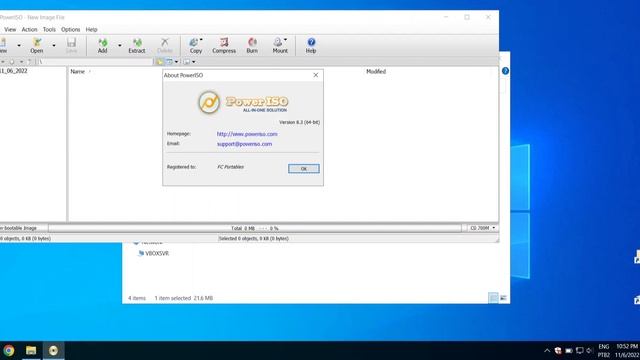Image resolution: width=640 pixels, height=360 pixels.
Task: Click the path address field
Action: [x=95, y=62]
